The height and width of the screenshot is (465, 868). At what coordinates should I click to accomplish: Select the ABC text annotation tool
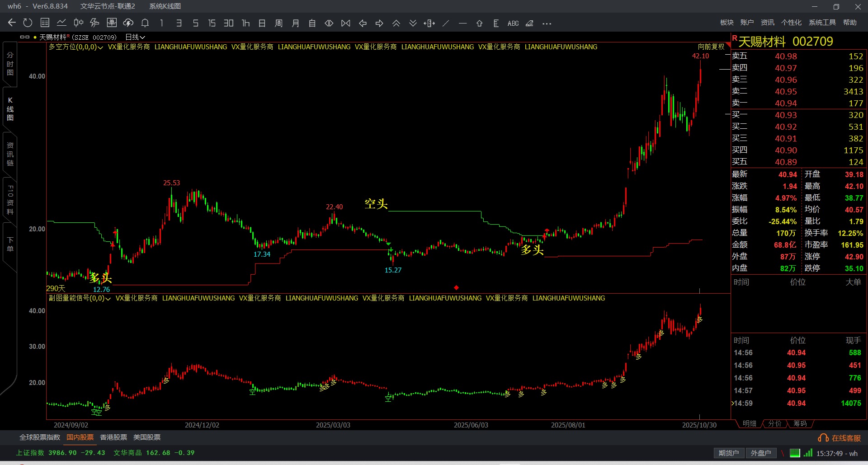pyautogui.click(x=513, y=23)
